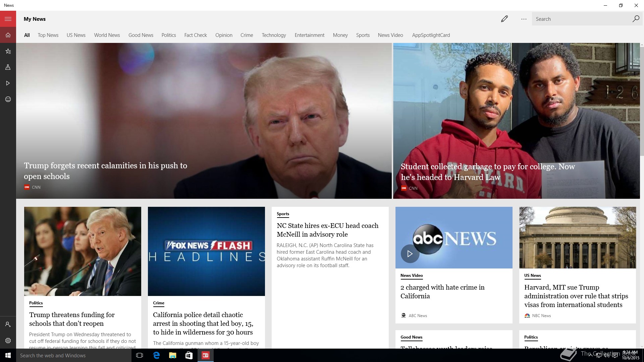This screenshot has height=362, width=644.
Task: Open the more options ellipsis
Action: [x=524, y=19]
